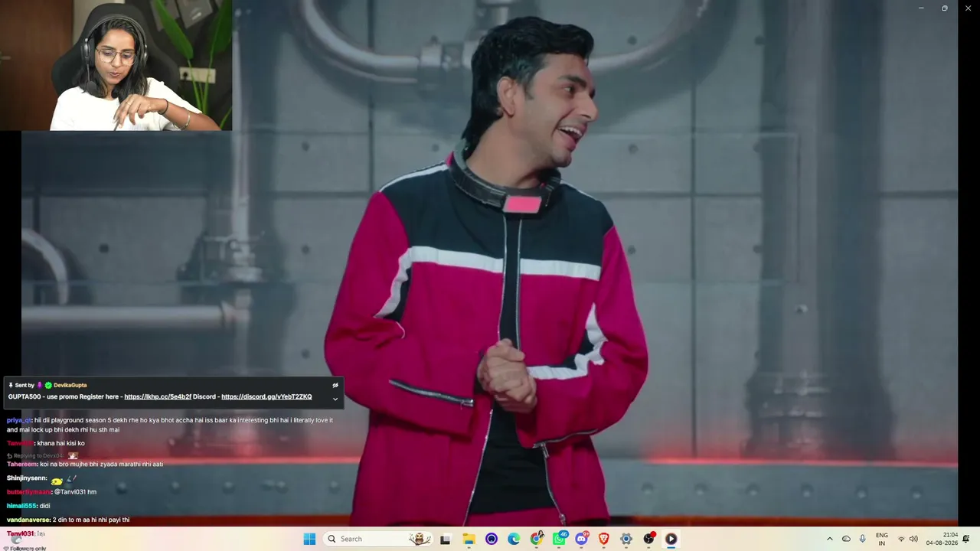This screenshot has height=551, width=980.
Task: Open the notifications bell icon
Action: click(966, 539)
